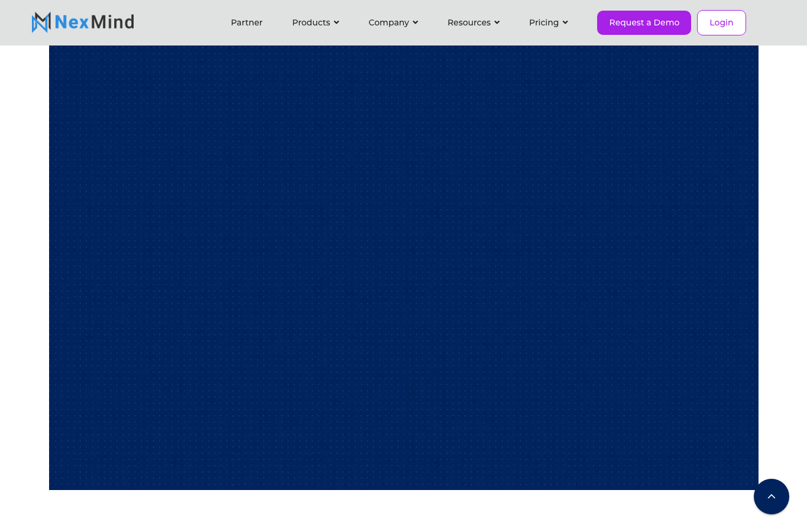Click the chevron icon next to Resources
The width and height of the screenshot is (807, 532).
(497, 22)
